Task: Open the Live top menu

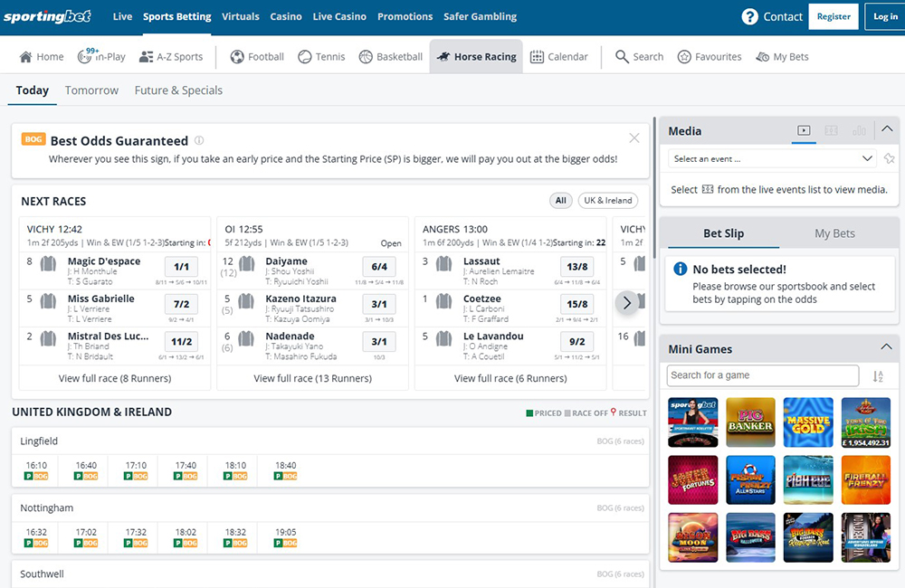Action: [x=122, y=16]
